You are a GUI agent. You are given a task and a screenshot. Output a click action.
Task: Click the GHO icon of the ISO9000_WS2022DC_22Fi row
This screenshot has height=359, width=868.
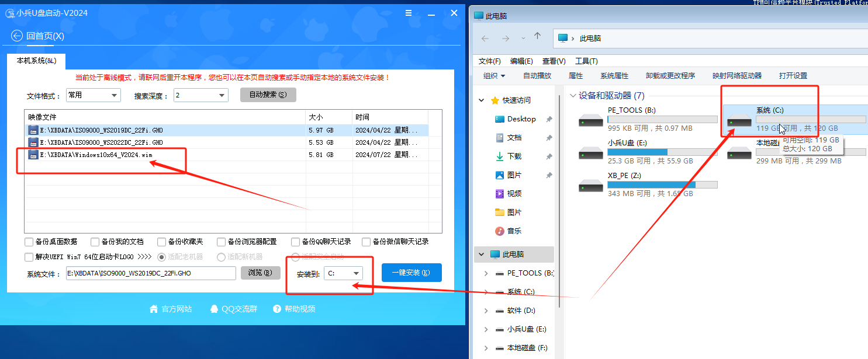tap(33, 142)
